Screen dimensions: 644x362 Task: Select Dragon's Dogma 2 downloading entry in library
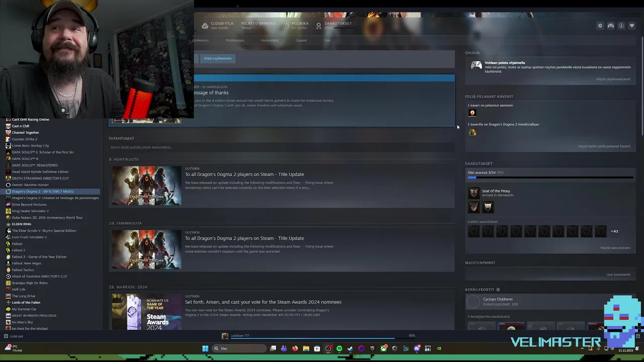(53, 192)
